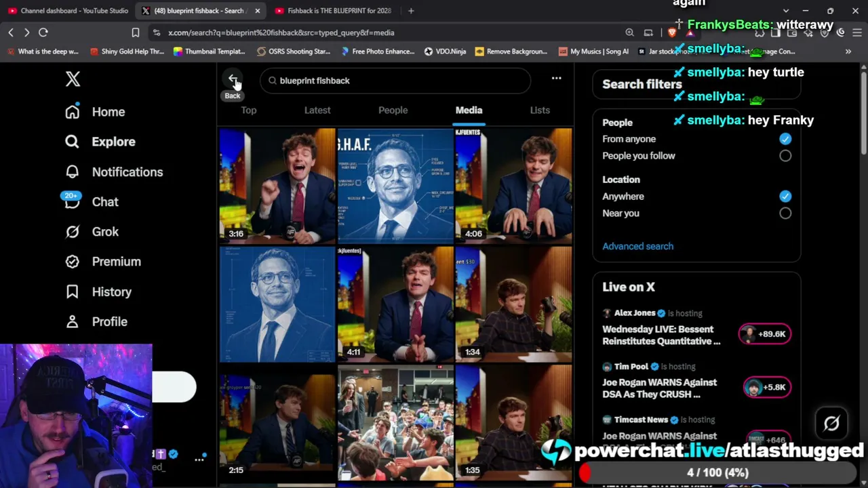Image resolution: width=868 pixels, height=488 pixels.
Task: Open the My Musics Song AI bookmark
Action: click(594, 52)
